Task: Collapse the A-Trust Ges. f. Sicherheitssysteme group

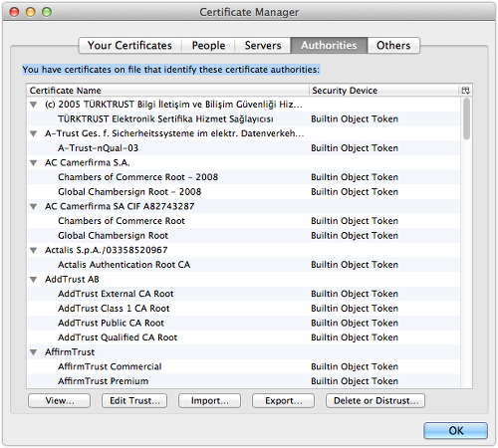Action: (33, 133)
